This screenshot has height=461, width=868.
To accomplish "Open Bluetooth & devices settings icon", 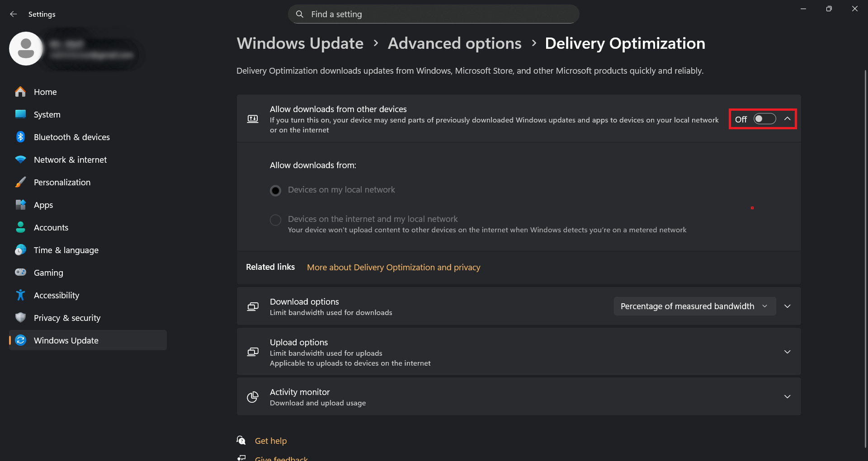I will (20, 137).
